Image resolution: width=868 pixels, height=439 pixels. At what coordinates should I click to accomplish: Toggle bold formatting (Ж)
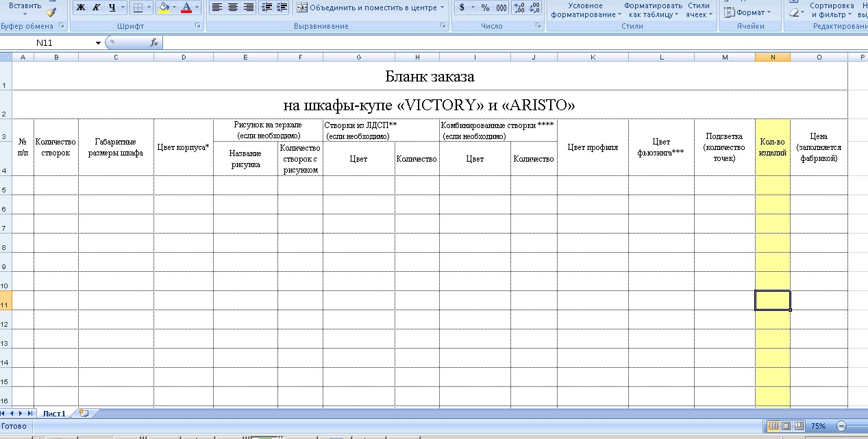tap(81, 8)
